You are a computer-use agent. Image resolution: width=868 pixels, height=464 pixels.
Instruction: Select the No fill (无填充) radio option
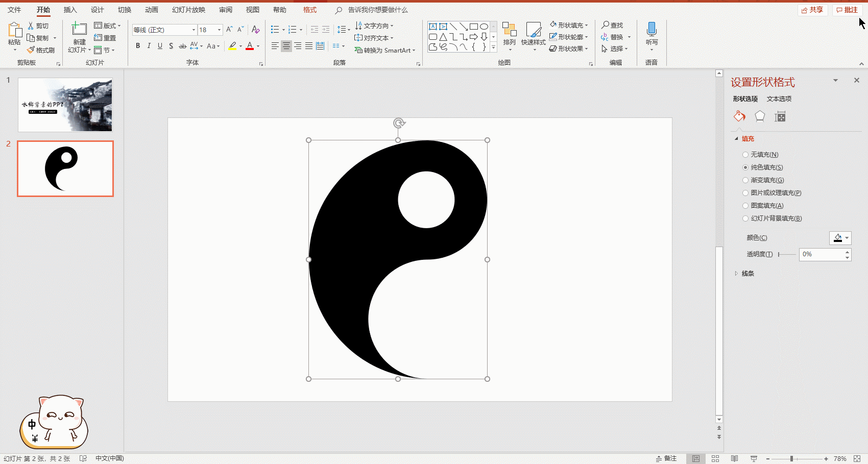745,155
